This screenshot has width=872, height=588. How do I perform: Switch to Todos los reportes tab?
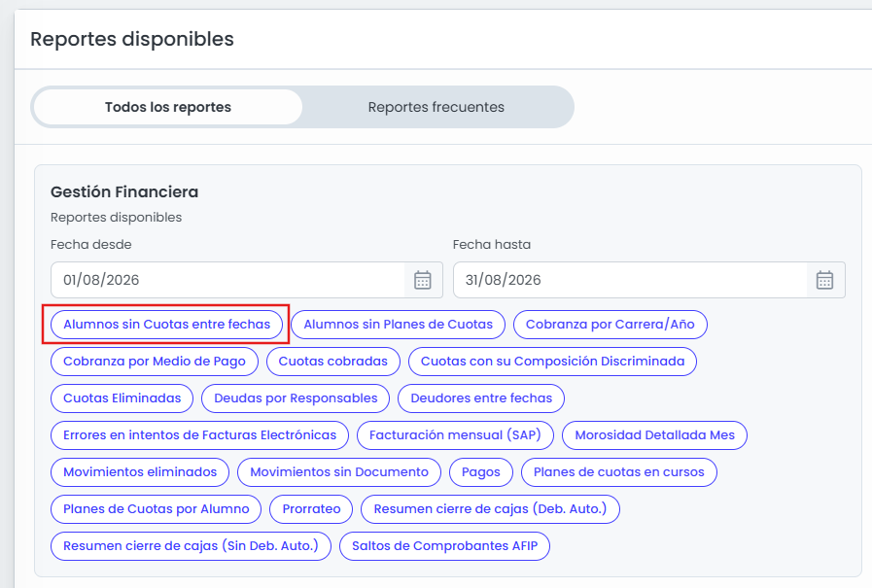coord(168,107)
